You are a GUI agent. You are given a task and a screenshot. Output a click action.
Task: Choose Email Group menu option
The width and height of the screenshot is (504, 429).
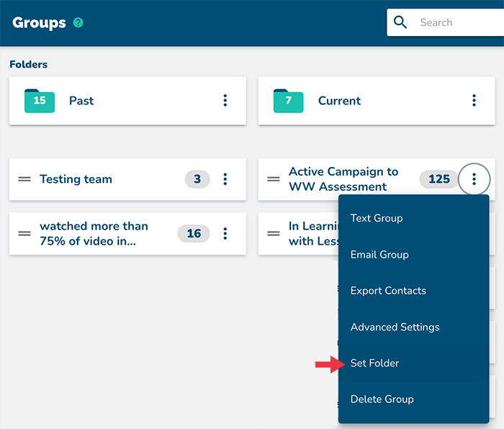click(379, 254)
